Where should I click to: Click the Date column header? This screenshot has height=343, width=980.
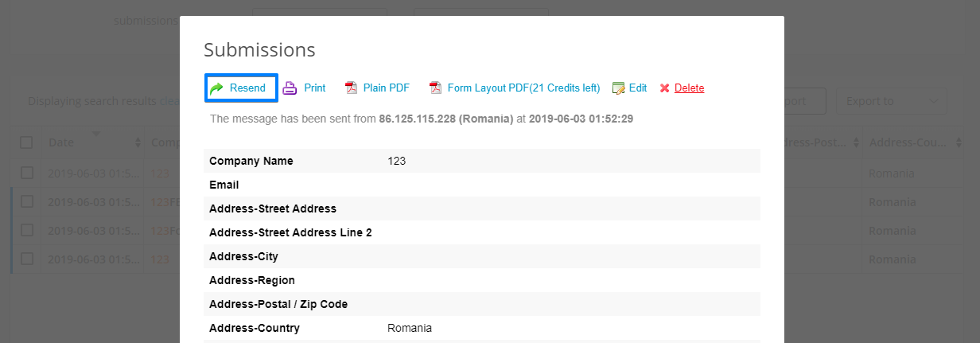pos(61,142)
